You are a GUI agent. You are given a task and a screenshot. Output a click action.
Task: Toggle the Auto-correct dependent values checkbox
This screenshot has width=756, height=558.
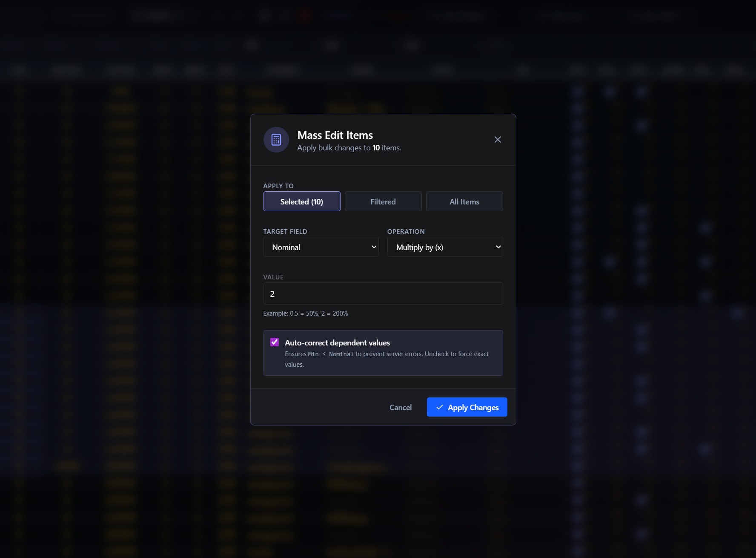[x=275, y=342]
